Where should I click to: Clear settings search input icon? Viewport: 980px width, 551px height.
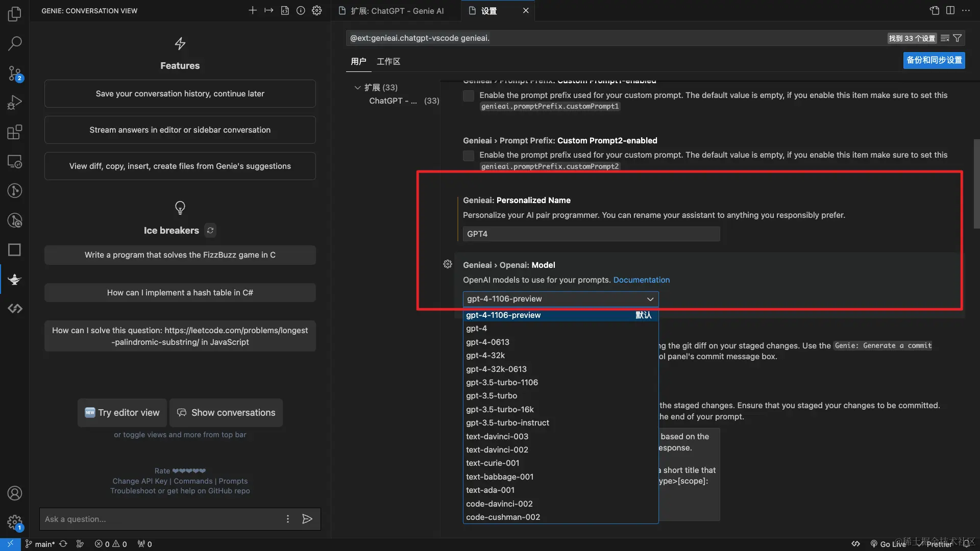tap(945, 38)
